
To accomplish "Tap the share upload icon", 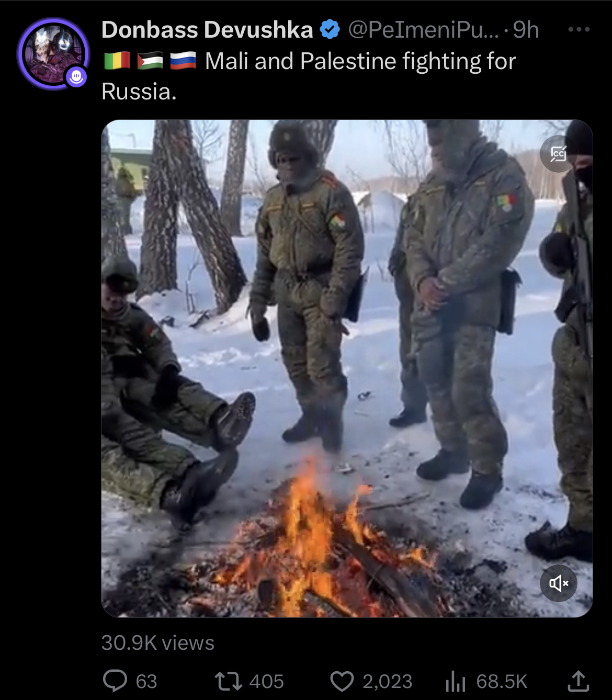I will click(x=579, y=681).
